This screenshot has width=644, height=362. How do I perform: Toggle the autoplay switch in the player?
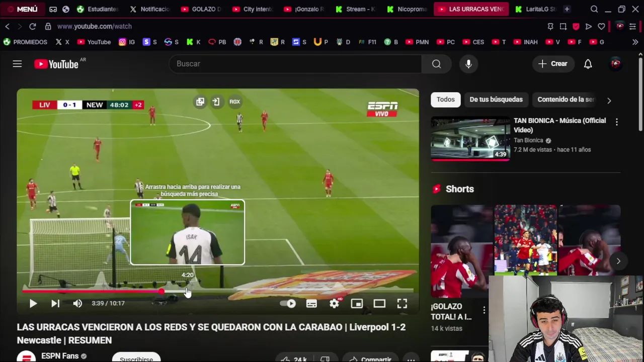(x=288, y=303)
